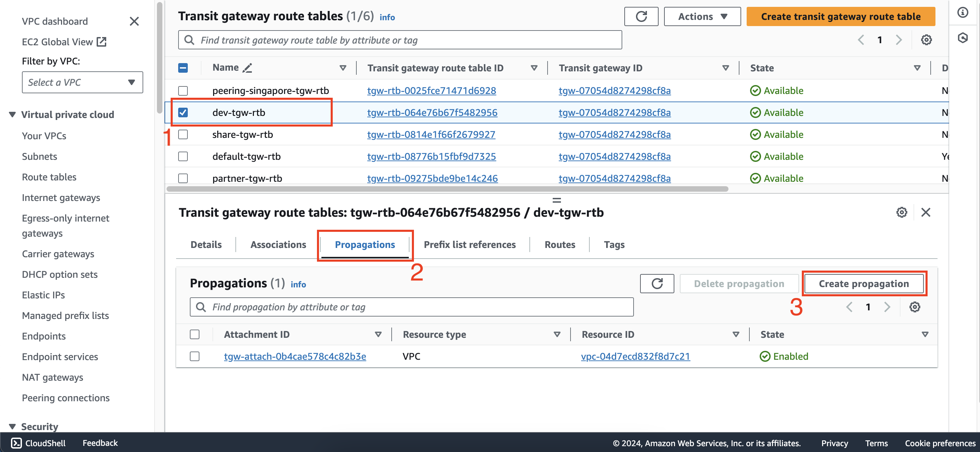Close the dev-tgw-rtb detail pane
The width and height of the screenshot is (980, 452).
926,212
